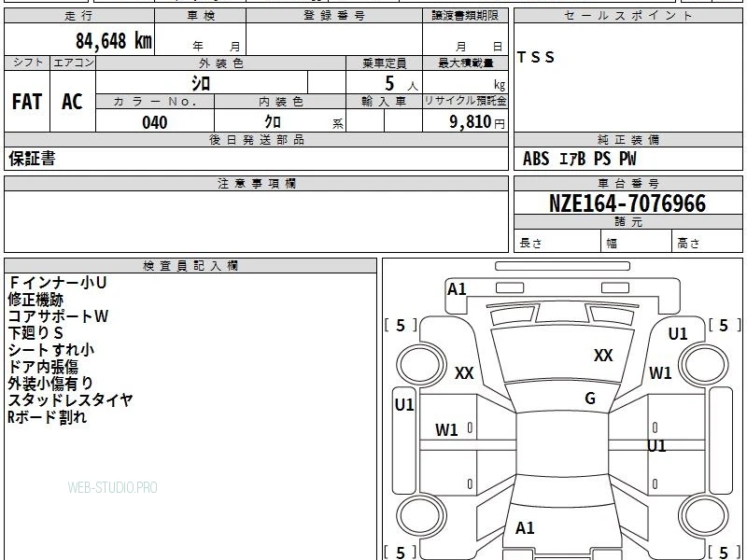Click the コアサポートW note
The image size is (747, 560).
58,316
